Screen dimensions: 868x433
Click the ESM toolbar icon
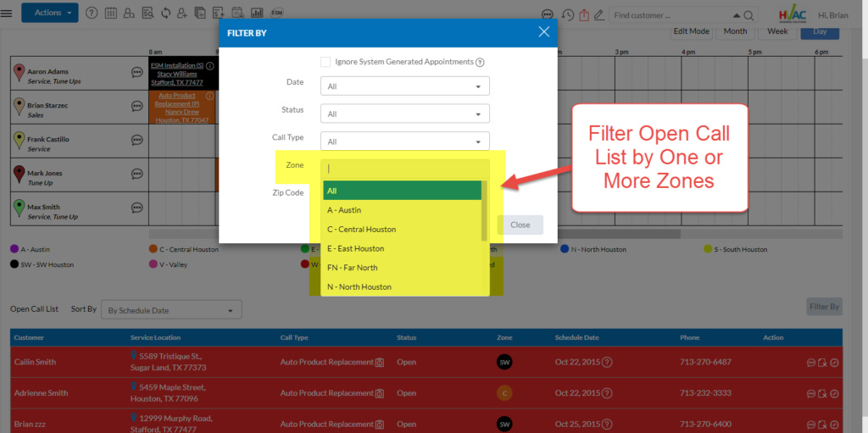click(x=278, y=13)
